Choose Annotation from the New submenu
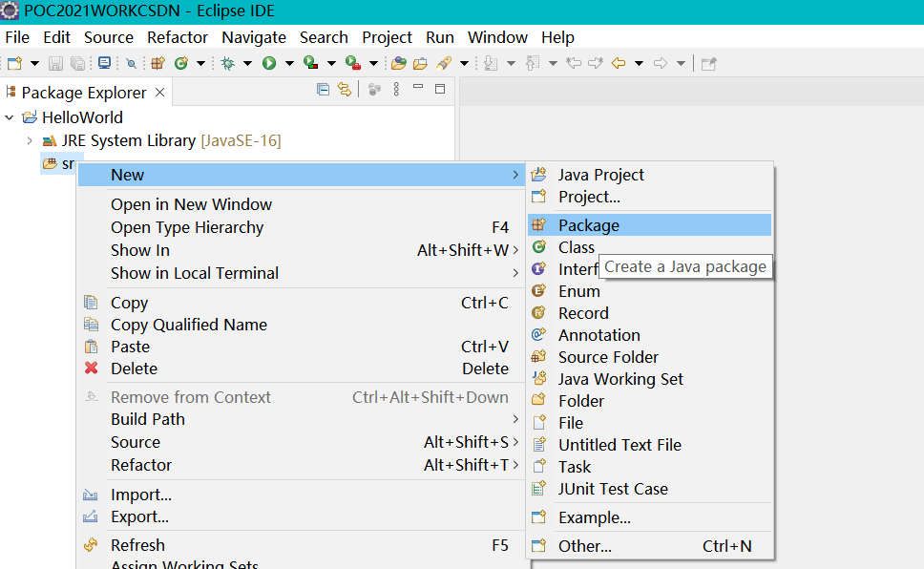Viewport: 924px width, 569px height. [x=649, y=335]
